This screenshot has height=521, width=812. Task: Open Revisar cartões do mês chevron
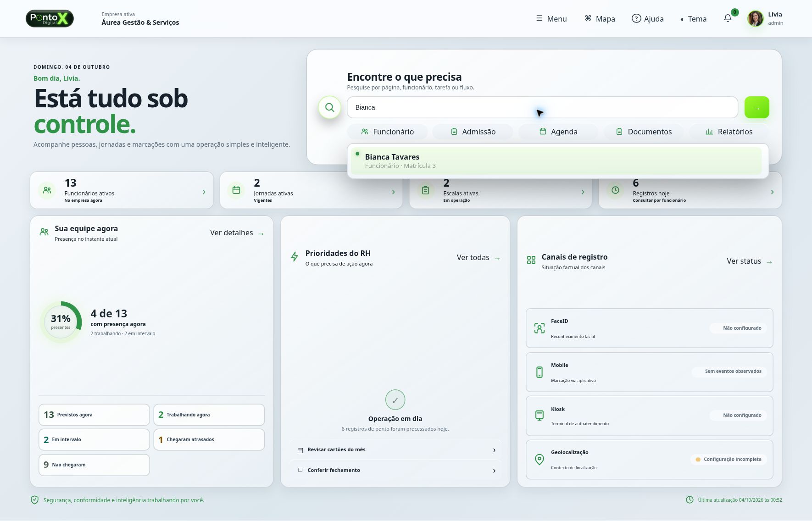point(494,450)
